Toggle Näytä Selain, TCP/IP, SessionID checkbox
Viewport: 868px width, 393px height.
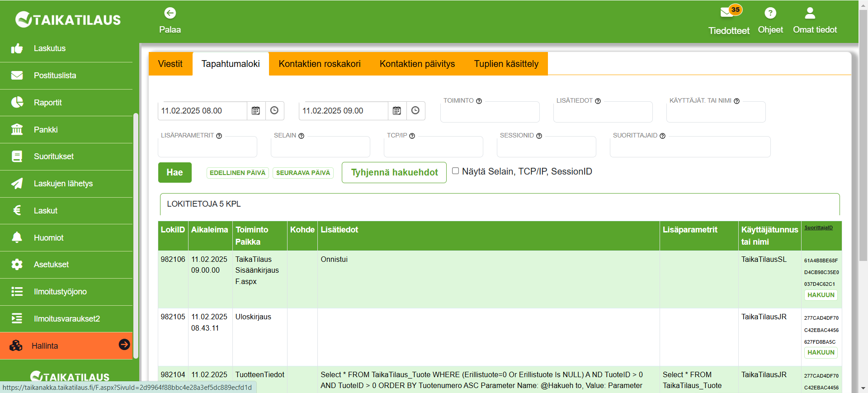click(456, 171)
